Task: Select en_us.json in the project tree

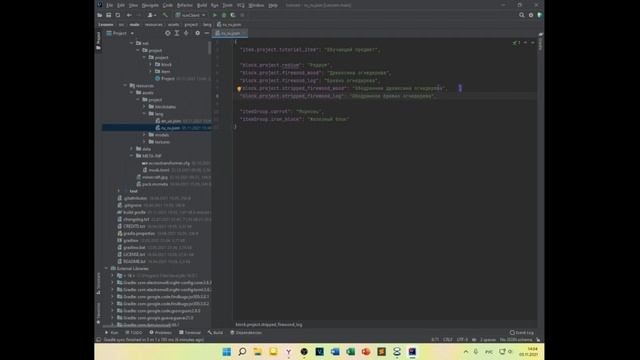Action: point(171,121)
